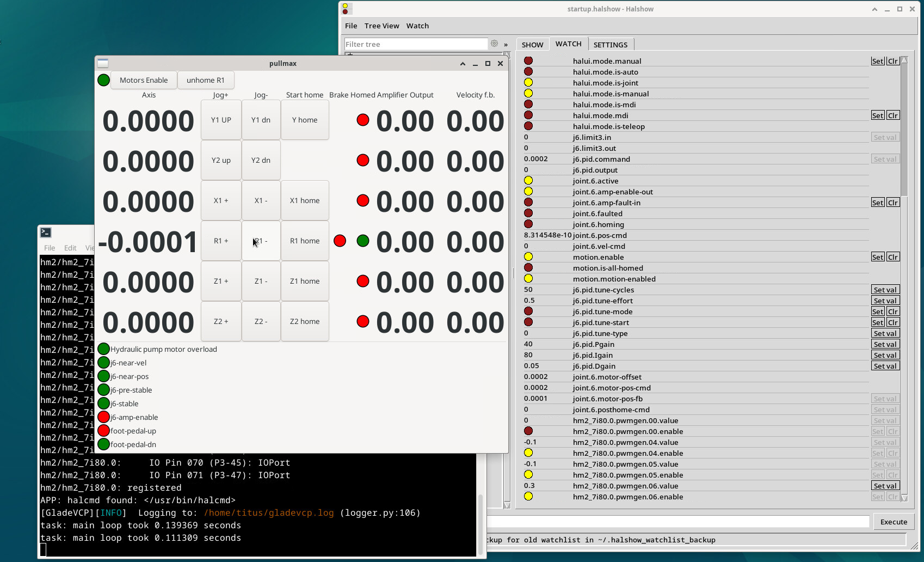Click the pullmax window menu icon
The image size is (924, 562).
[x=103, y=64]
